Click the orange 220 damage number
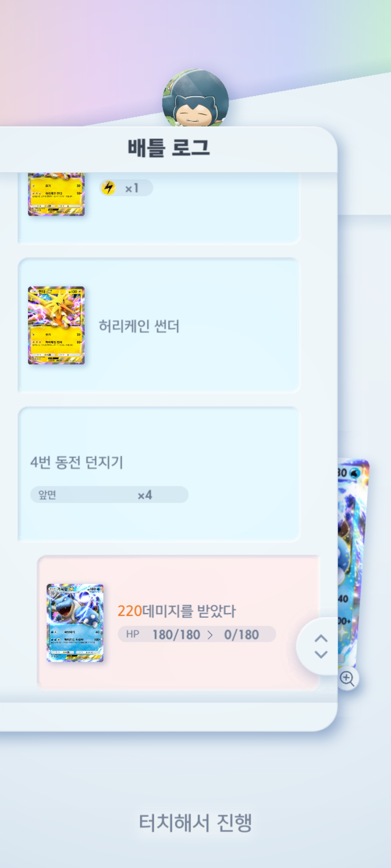This screenshot has height=868, width=391. (130, 610)
